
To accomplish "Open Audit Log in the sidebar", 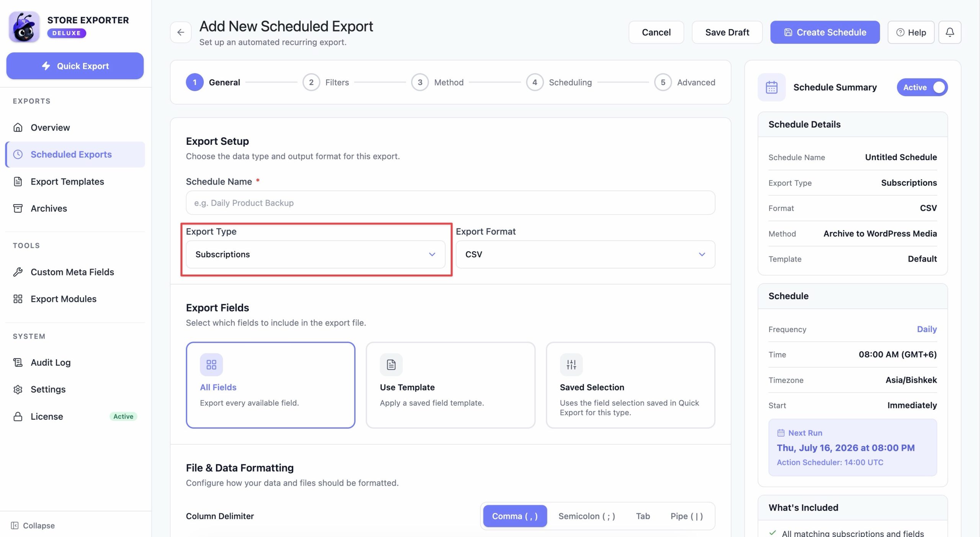I will (x=75, y=362).
